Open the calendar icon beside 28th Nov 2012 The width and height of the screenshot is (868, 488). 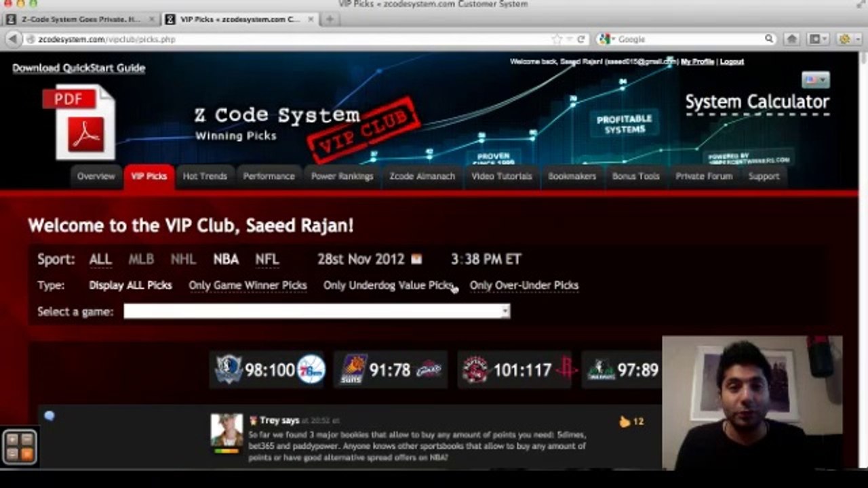pyautogui.click(x=416, y=259)
